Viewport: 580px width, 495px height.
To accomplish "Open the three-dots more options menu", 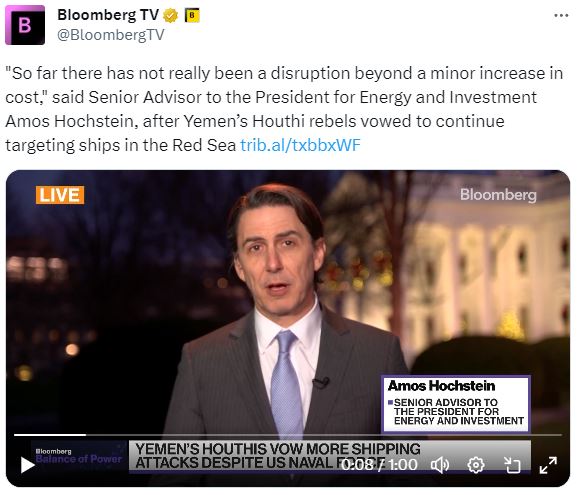I will point(561,16).
